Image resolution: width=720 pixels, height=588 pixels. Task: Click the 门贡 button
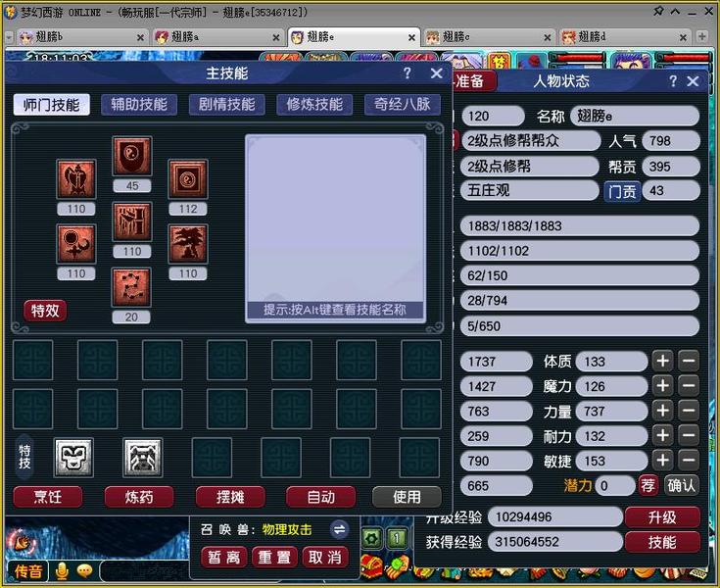click(622, 191)
